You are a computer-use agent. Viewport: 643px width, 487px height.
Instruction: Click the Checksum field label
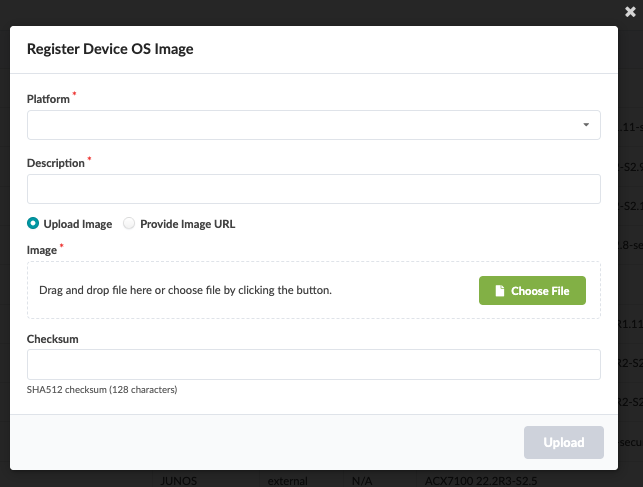pos(53,339)
